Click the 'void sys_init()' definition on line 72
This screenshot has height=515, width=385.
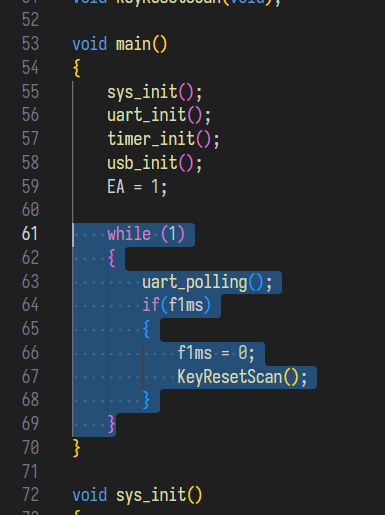point(137,495)
